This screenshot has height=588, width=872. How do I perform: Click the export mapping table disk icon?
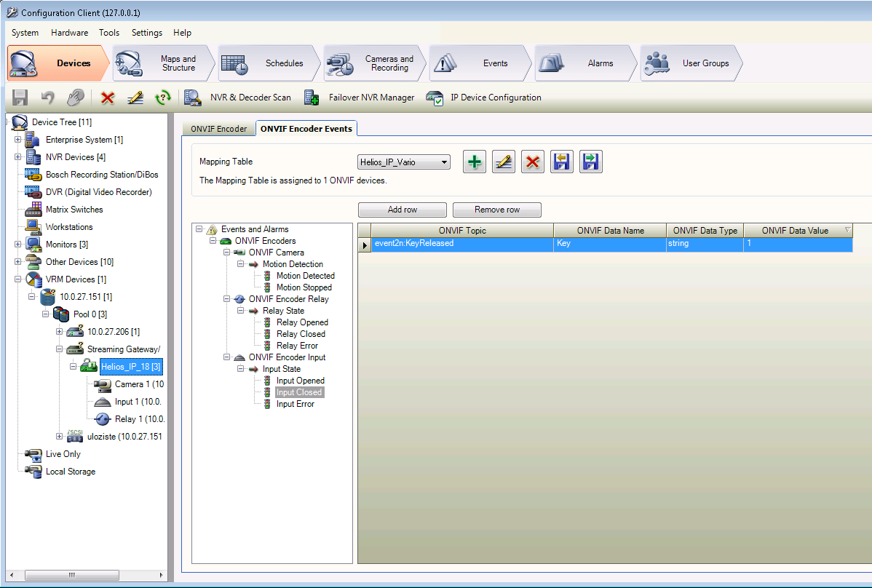coord(590,162)
